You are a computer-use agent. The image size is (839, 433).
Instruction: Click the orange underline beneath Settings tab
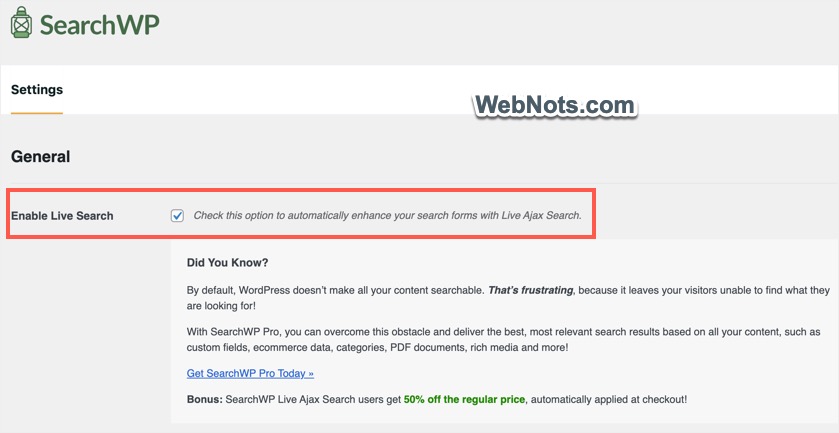pyautogui.click(x=37, y=113)
